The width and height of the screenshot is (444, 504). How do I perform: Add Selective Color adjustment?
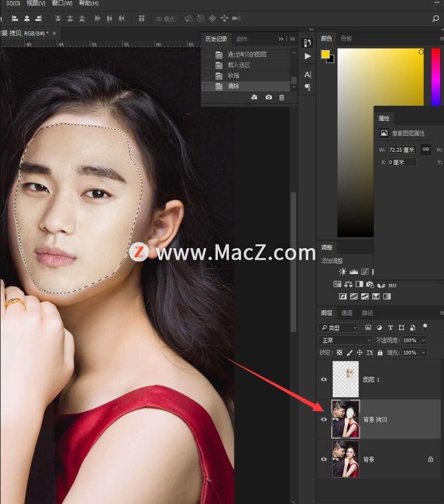376,296
